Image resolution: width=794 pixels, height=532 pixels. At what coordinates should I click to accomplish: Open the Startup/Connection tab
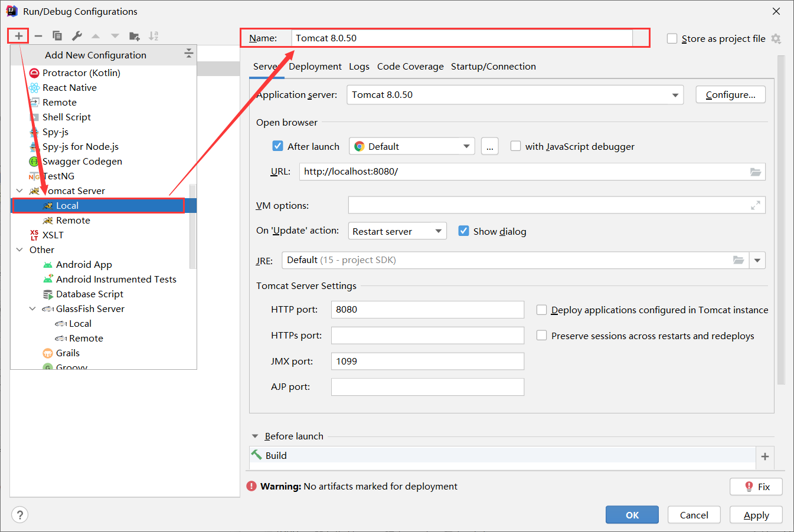[493, 67]
